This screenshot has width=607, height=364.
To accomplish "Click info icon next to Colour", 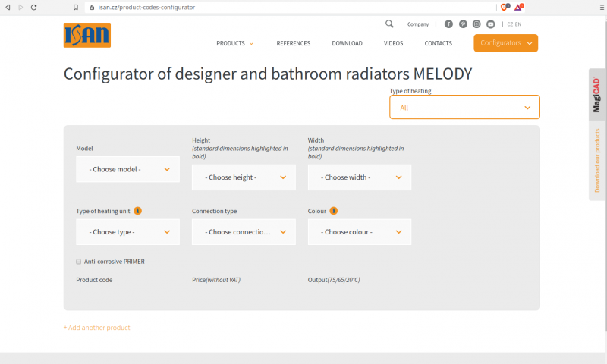I will (333, 211).
